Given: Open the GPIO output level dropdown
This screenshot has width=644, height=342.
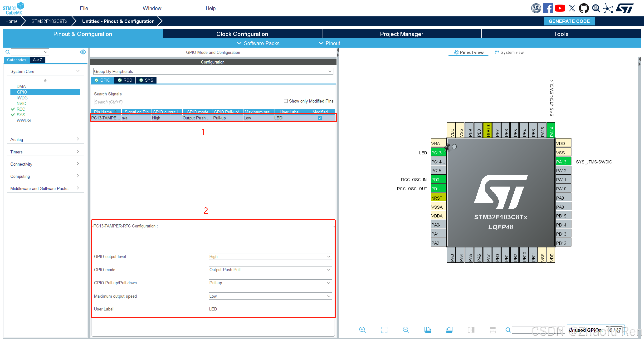Looking at the screenshot, I should click(x=270, y=256).
